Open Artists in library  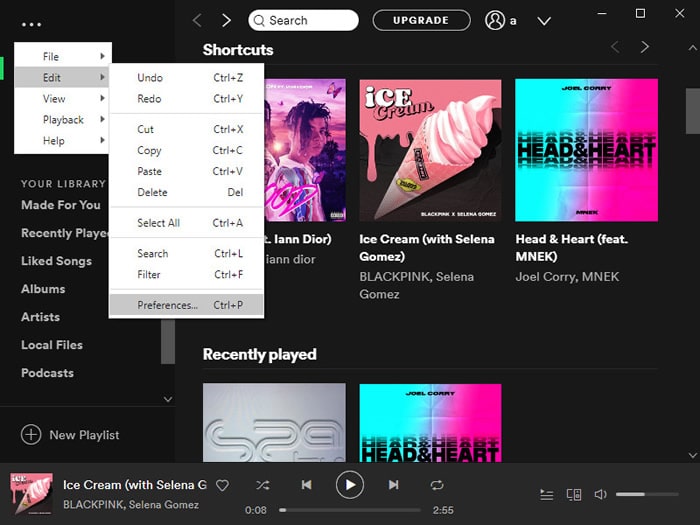coord(40,317)
